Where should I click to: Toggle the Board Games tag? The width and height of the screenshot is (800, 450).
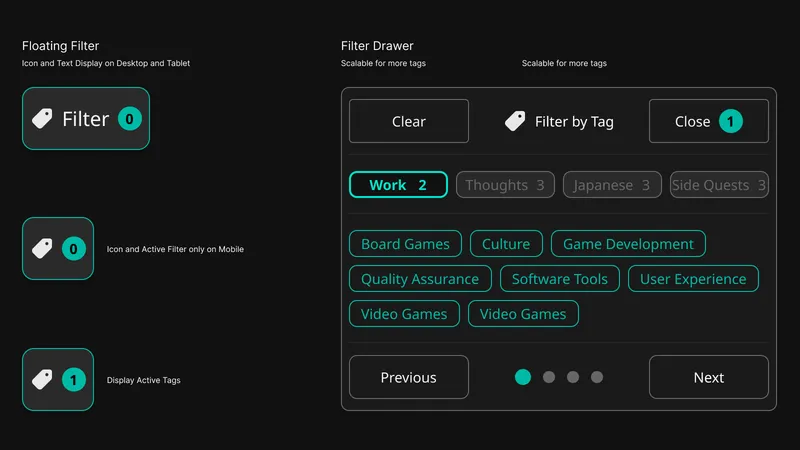click(405, 244)
